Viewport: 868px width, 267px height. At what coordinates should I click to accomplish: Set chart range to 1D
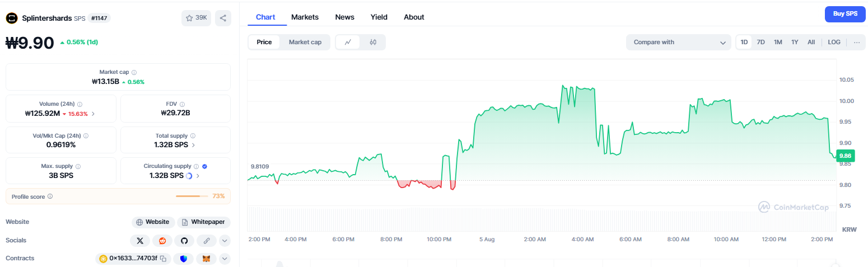744,42
